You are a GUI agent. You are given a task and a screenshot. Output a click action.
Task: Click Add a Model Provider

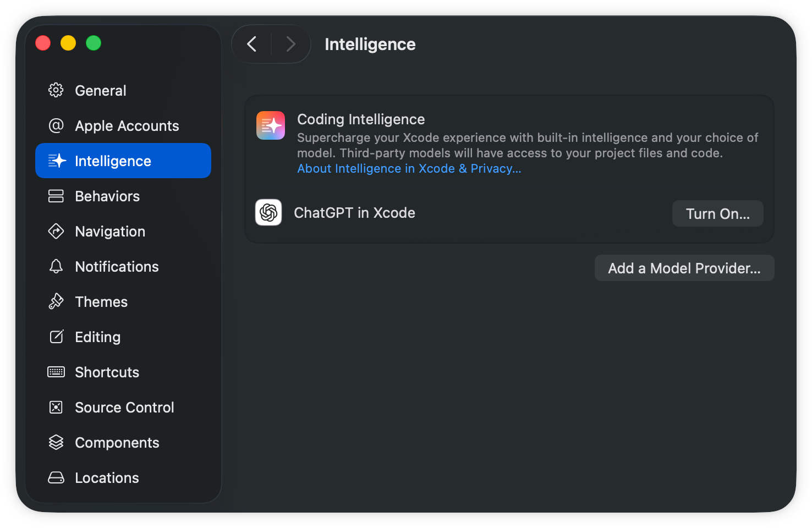coord(684,268)
